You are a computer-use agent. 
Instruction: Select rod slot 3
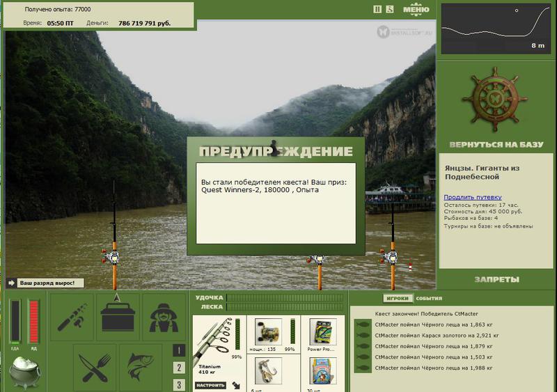pos(179,384)
